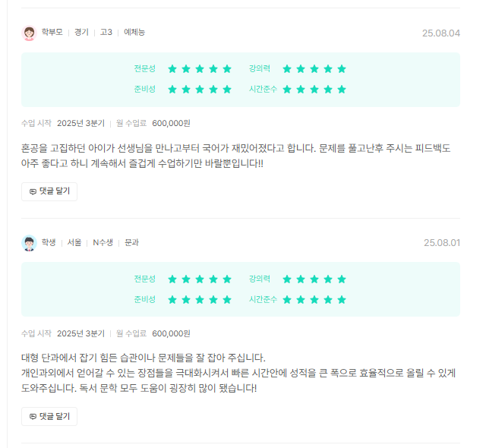Click the third 준비성 star in parent review
Viewport: 486px width, 448px height.
pos(200,89)
